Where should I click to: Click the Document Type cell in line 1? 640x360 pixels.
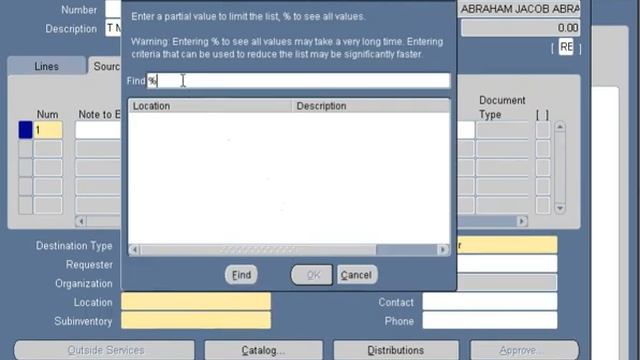502,130
